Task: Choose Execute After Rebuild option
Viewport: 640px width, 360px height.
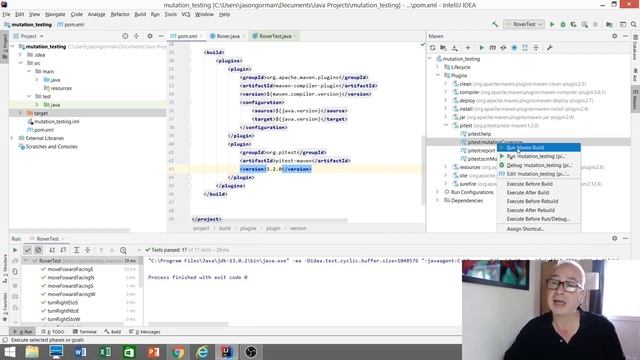Action: [538, 210]
